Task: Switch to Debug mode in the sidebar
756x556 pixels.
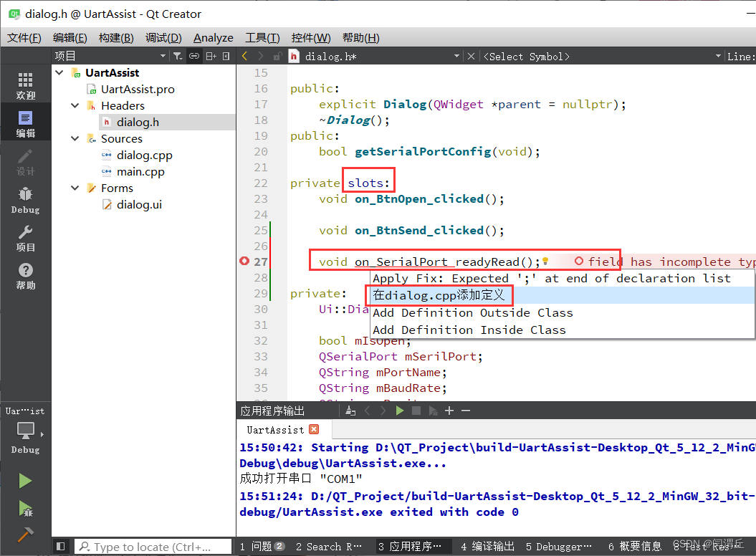Action: click(26, 200)
